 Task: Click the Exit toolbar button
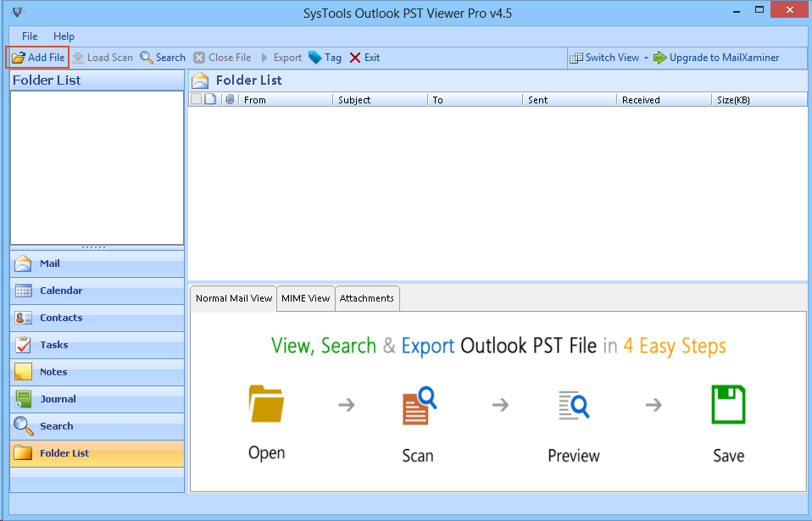pyautogui.click(x=364, y=58)
